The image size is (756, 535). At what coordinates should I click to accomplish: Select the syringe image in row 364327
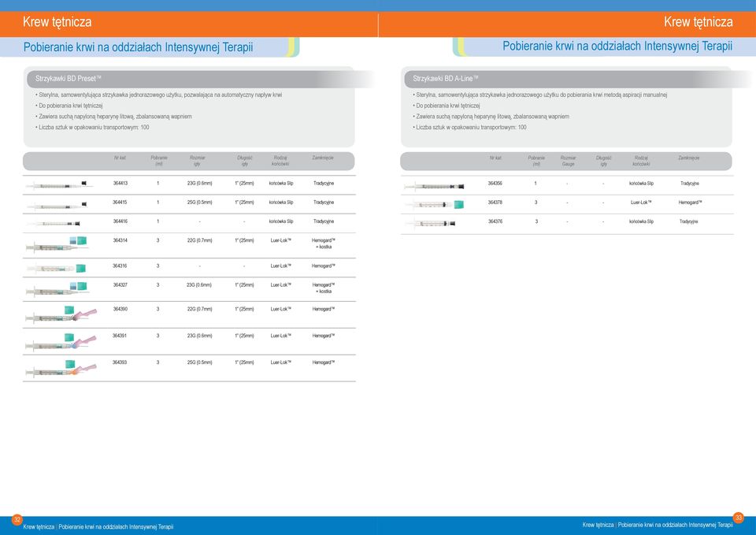pyautogui.click(x=57, y=289)
